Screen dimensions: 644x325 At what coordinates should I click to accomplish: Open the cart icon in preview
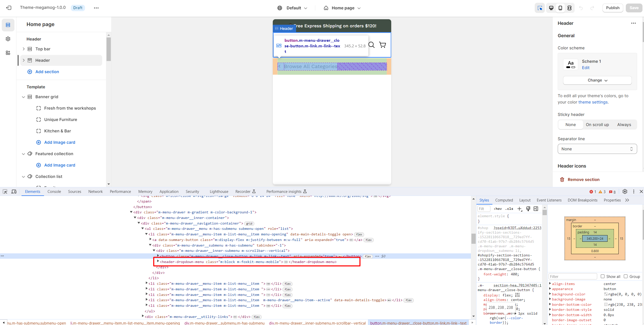coord(383,45)
